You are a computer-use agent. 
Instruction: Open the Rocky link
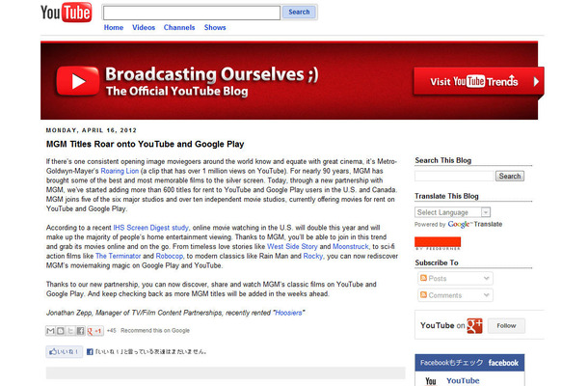(x=312, y=256)
